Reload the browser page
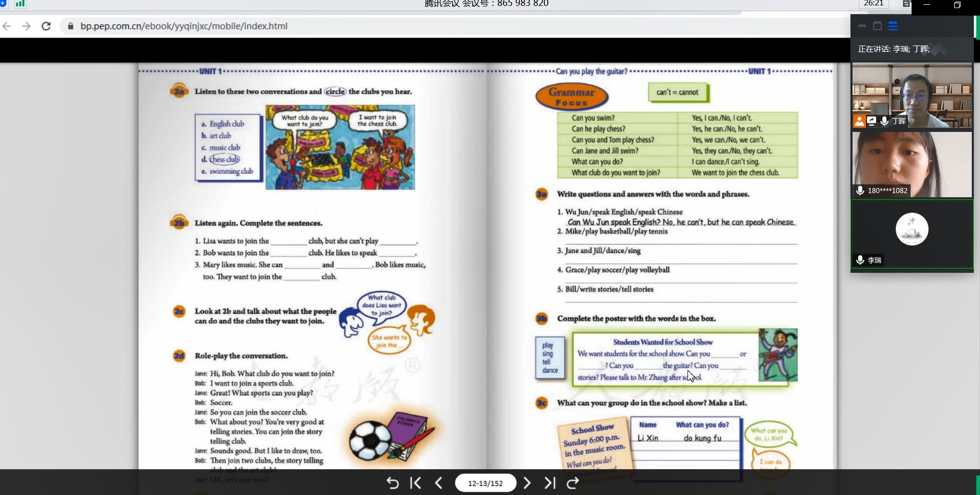The image size is (980, 495). [x=46, y=26]
